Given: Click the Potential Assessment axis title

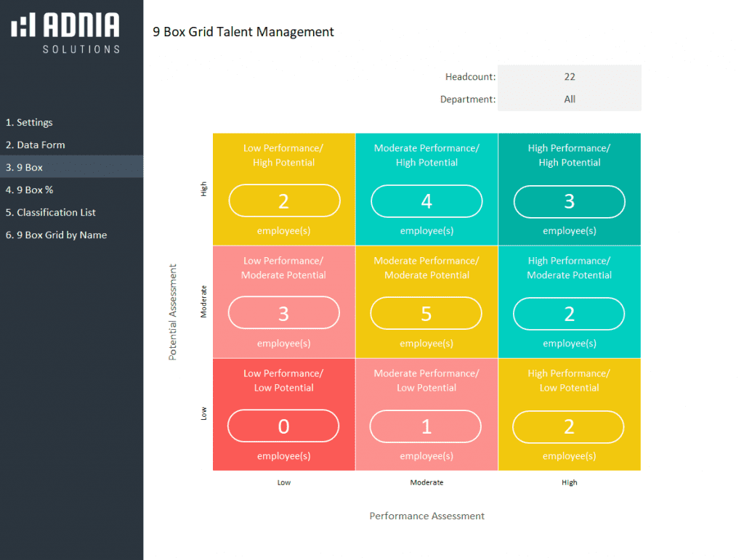Looking at the screenshot, I should coord(173,312).
